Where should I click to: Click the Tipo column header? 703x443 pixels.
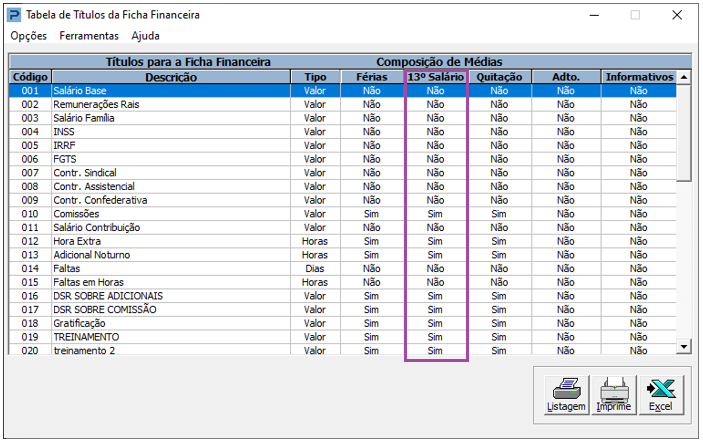coord(315,77)
